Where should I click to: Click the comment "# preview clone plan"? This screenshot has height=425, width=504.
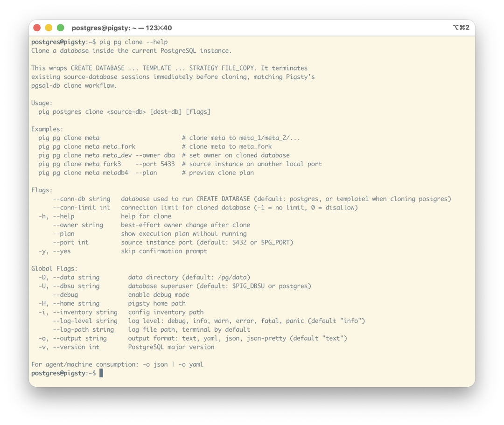click(x=218, y=173)
